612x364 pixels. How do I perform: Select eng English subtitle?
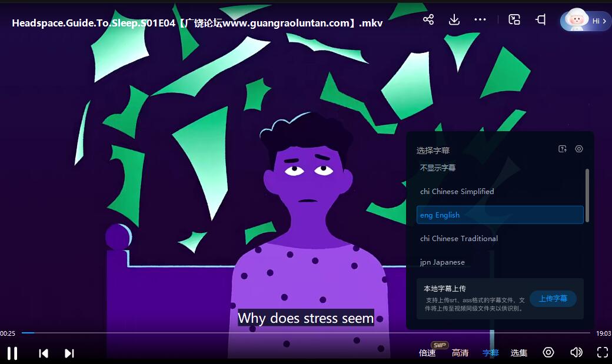click(500, 215)
